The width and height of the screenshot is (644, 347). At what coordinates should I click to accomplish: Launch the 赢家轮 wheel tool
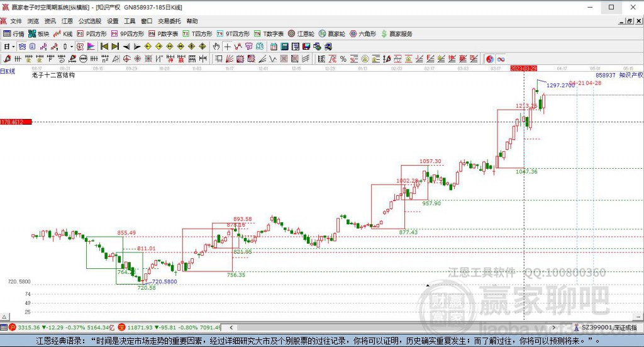(332, 34)
